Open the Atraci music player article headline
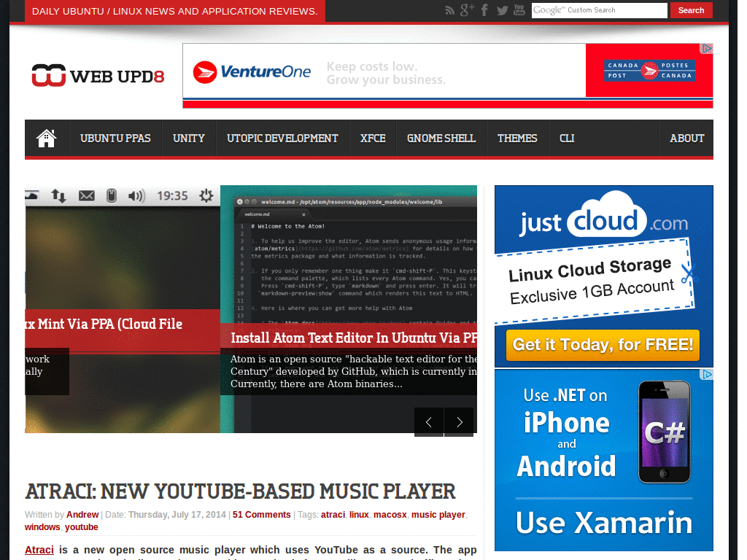Viewport: 747px width, 560px height. (241, 491)
